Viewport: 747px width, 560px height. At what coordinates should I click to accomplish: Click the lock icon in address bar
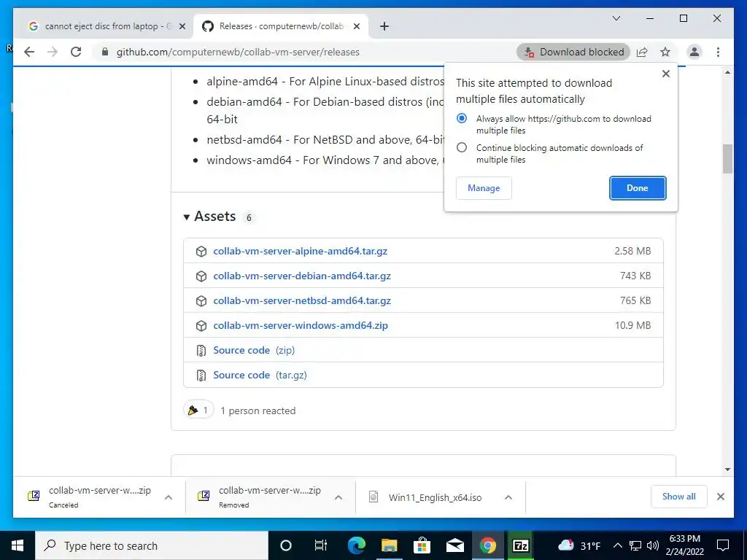(x=105, y=52)
